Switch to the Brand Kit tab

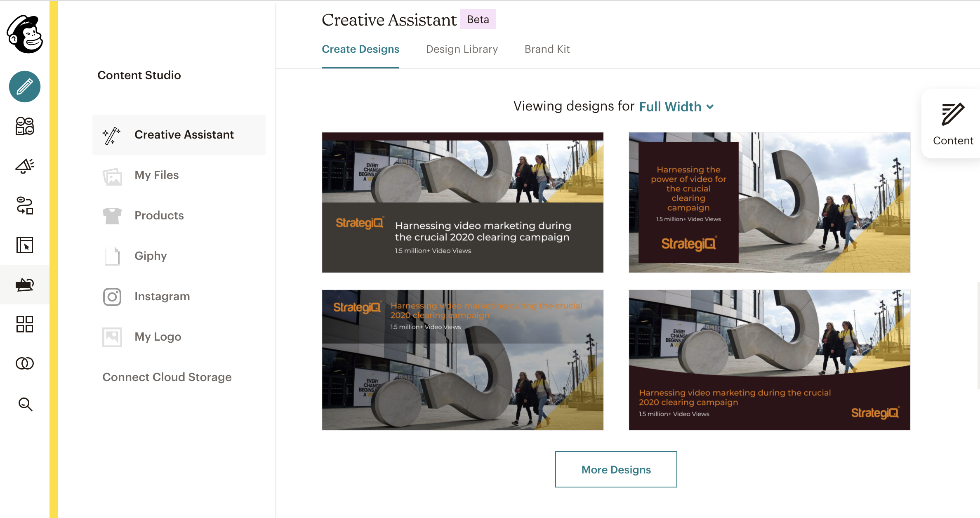(x=547, y=49)
